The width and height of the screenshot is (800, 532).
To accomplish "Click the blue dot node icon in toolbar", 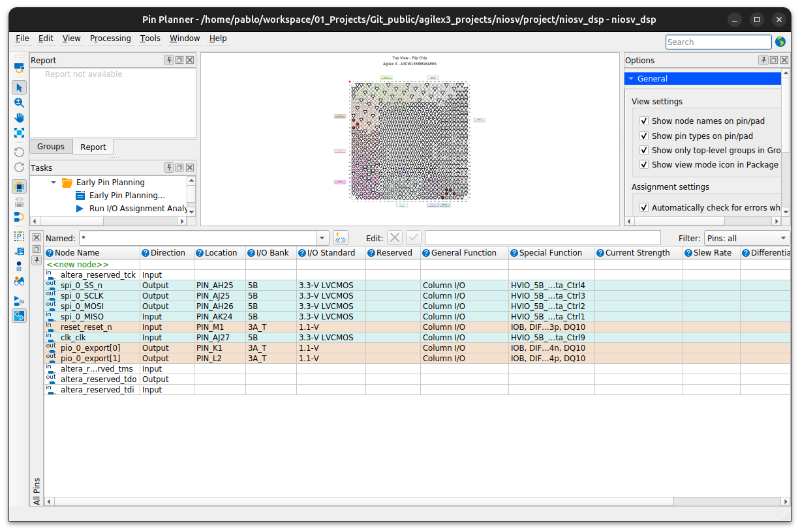I will coord(19,266).
